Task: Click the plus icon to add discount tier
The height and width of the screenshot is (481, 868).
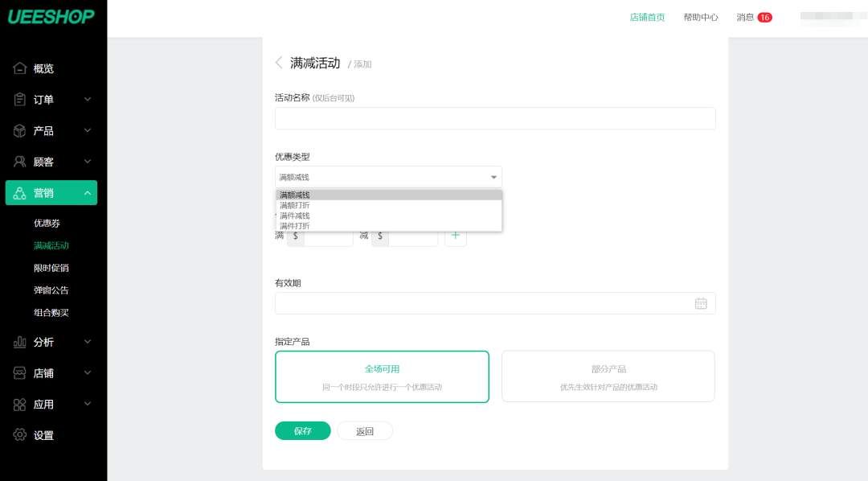Action: 456,236
